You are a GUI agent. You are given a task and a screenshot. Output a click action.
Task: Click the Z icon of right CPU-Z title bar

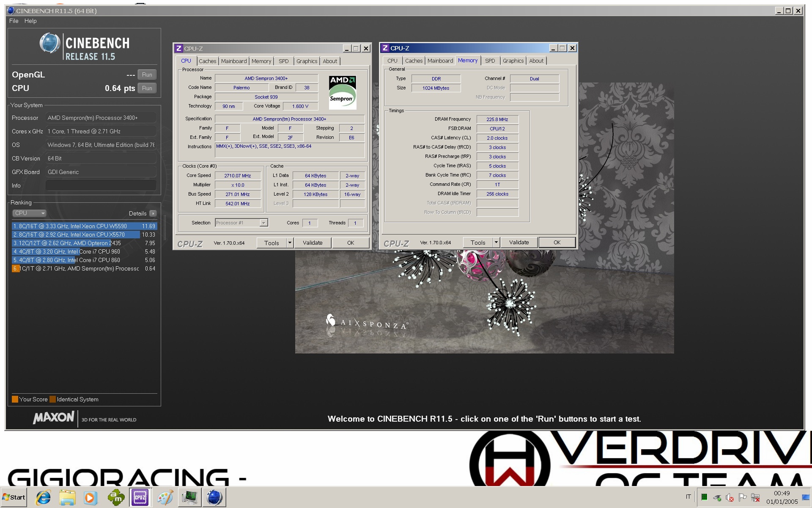[x=385, y=48]
